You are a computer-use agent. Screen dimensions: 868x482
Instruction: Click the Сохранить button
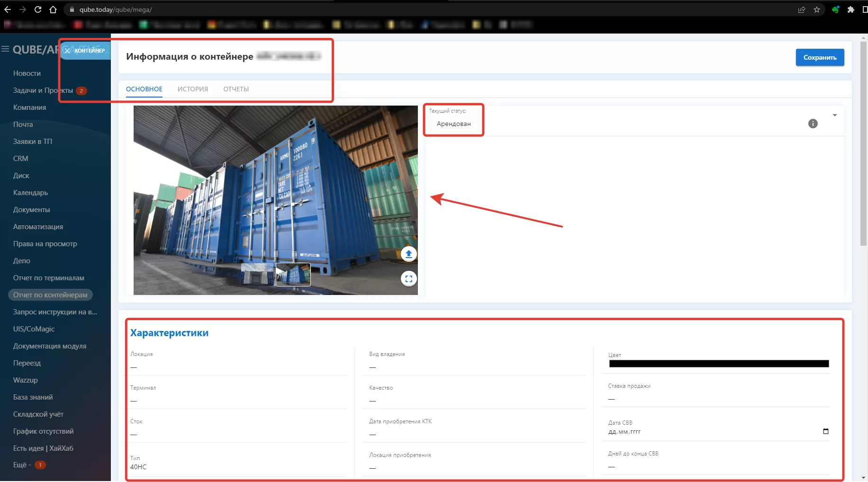click(x=820, y=57)
